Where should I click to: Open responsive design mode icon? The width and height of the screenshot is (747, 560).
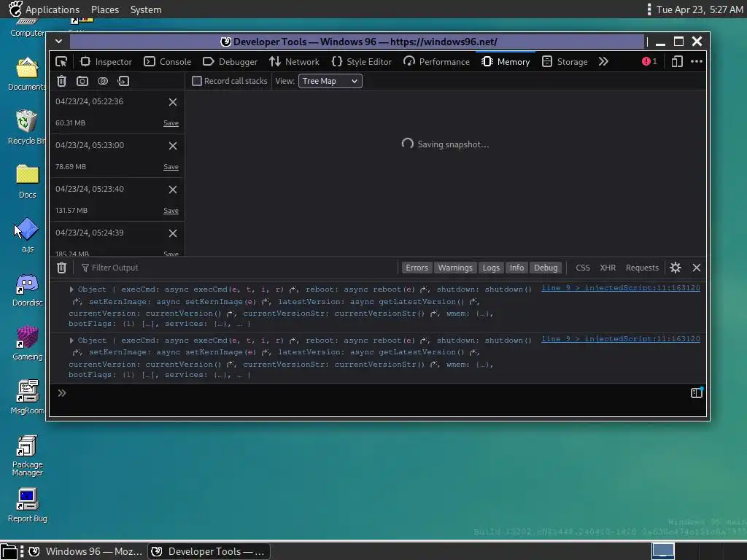pyautogui.click(x=677, y=61)
